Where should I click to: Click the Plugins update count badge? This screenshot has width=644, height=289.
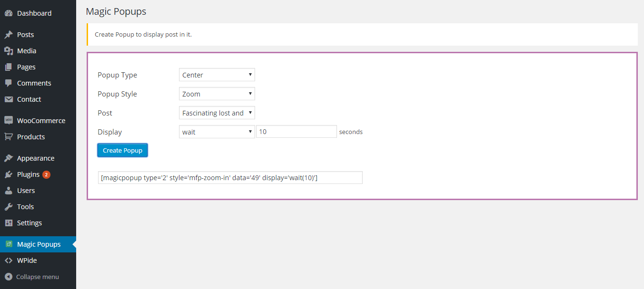pos(46,174)
